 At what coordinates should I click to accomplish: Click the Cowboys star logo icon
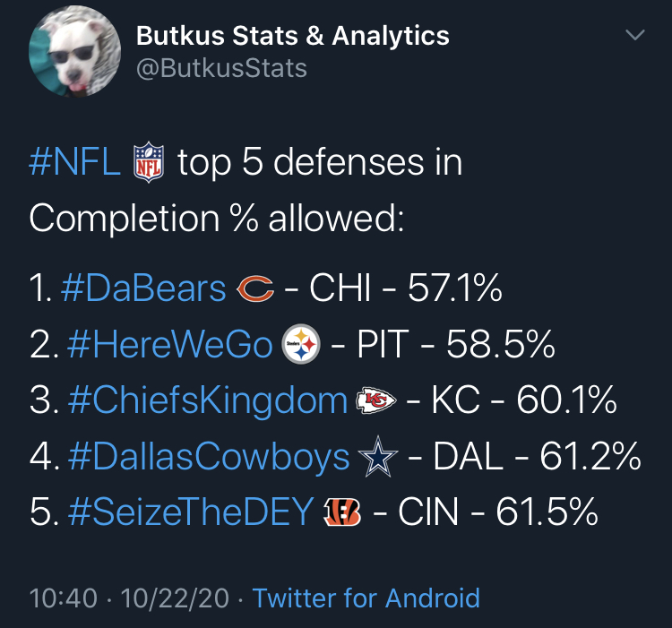(x=378, y=457)
